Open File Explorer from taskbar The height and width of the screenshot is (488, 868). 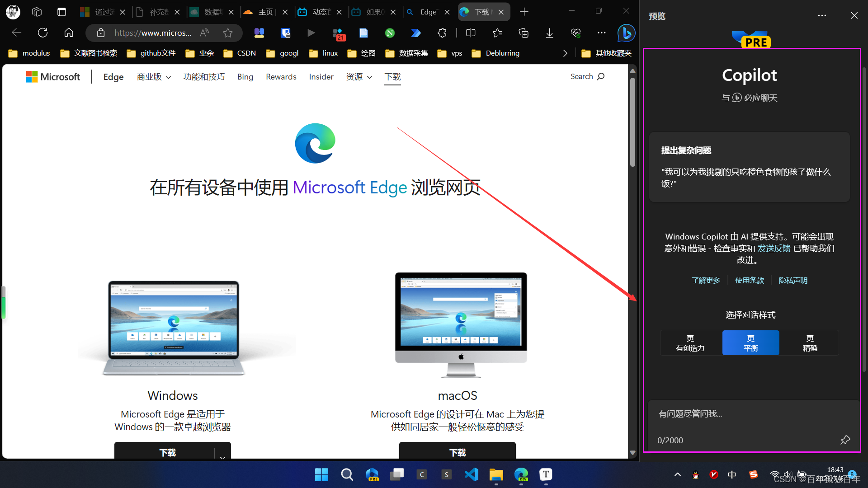click(496, 474)
